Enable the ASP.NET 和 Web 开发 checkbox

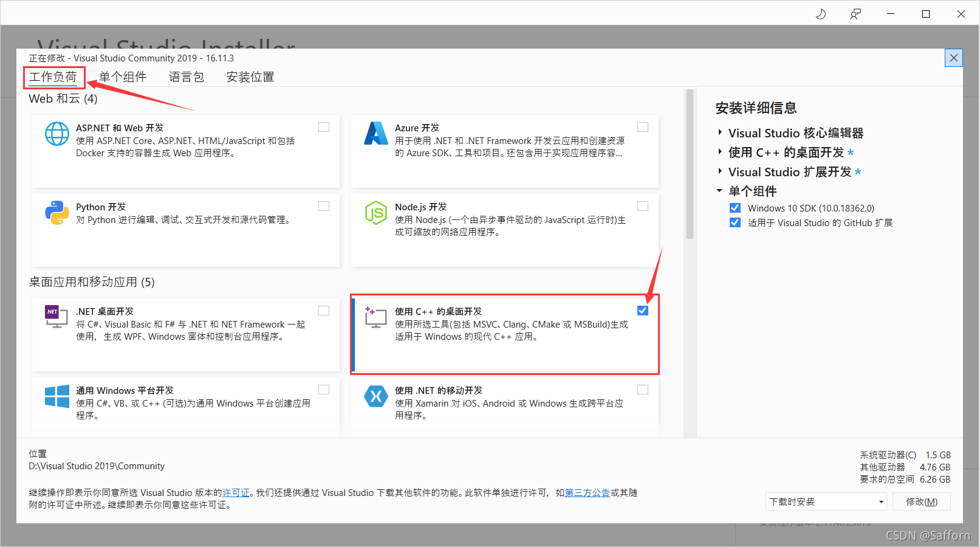(x=324, y=127)
